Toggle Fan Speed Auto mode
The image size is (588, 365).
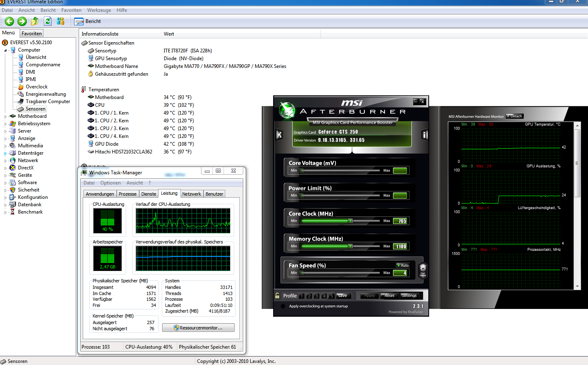pos(403,265)
